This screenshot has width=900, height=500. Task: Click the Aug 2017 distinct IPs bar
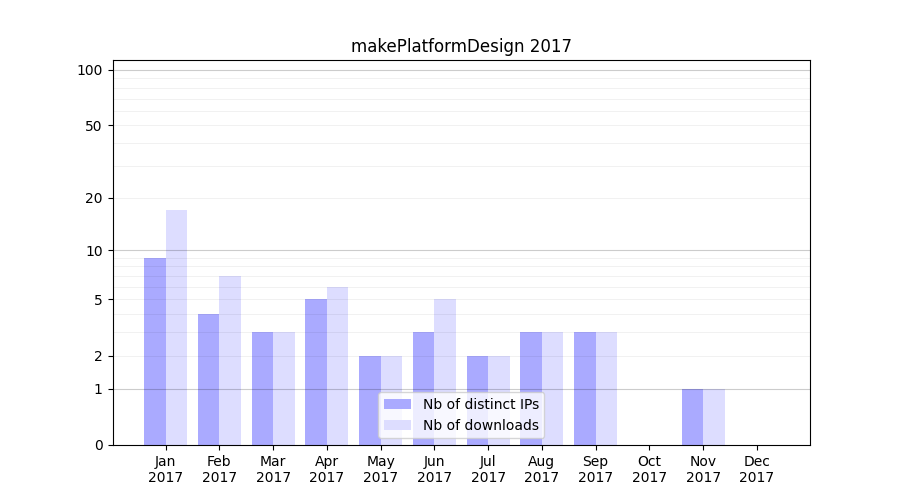point(531,388)
